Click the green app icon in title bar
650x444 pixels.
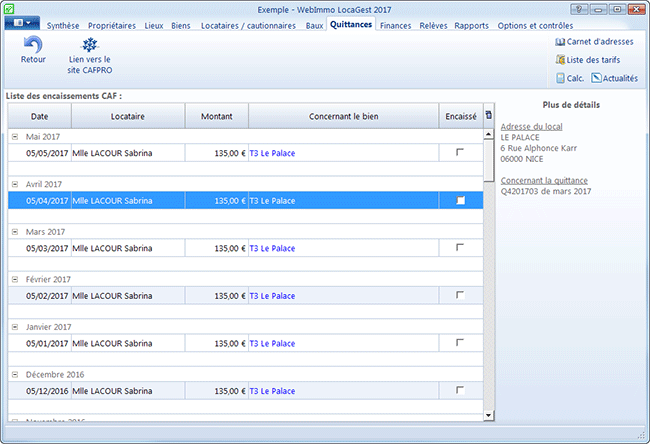pos(9,8)
